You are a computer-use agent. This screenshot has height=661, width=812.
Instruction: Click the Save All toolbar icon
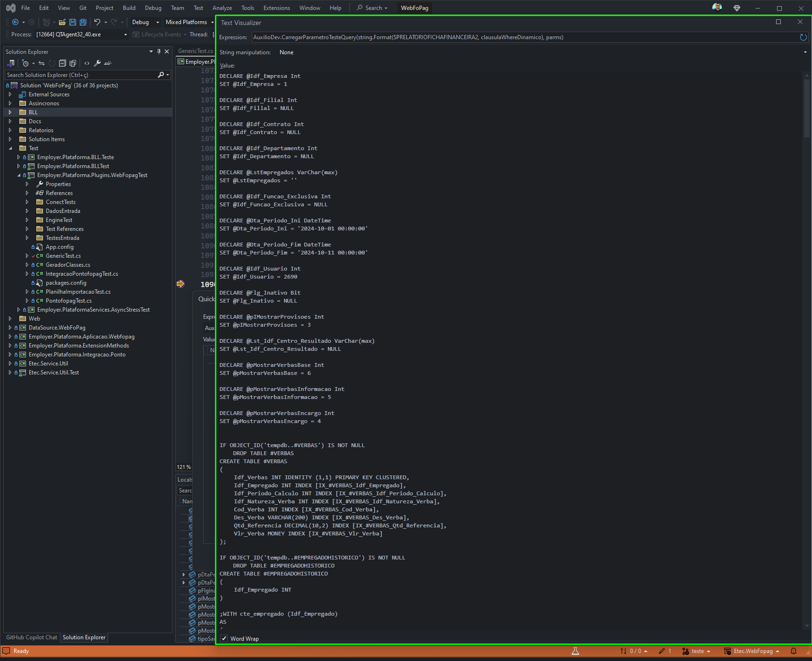pos(83,22)
